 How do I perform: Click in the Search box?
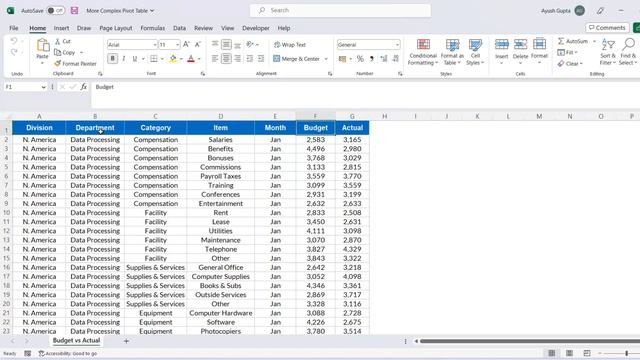340,10
